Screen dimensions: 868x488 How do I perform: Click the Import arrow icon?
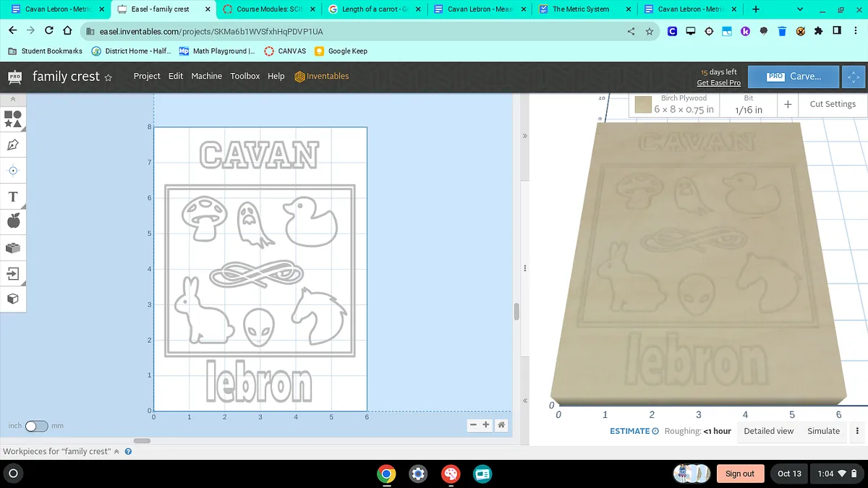pos(13,273)
